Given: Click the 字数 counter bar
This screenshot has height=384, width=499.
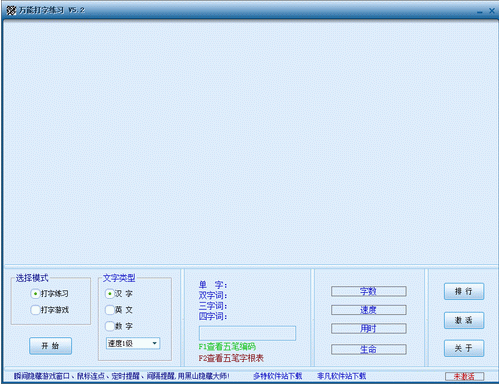Looking at the screenshot, I should (369, 291).
